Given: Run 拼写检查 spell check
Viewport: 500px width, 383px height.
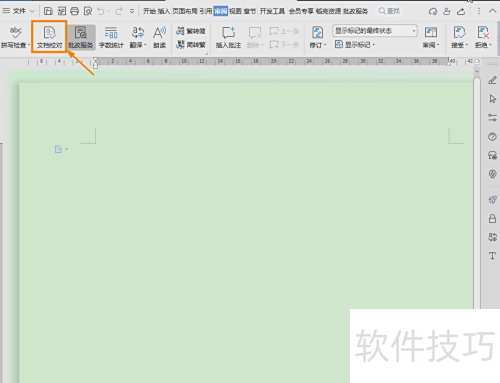Looking at the screenshot, I should (x=15, y=37).
